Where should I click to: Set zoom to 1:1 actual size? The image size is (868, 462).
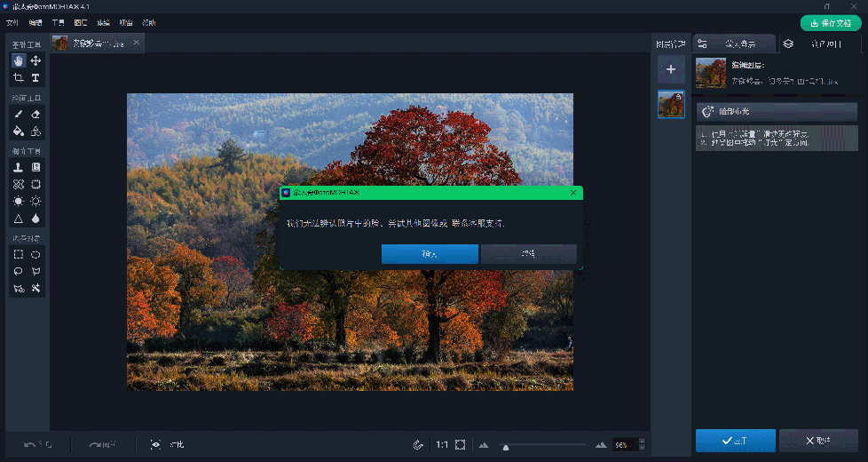pos(442,445)
